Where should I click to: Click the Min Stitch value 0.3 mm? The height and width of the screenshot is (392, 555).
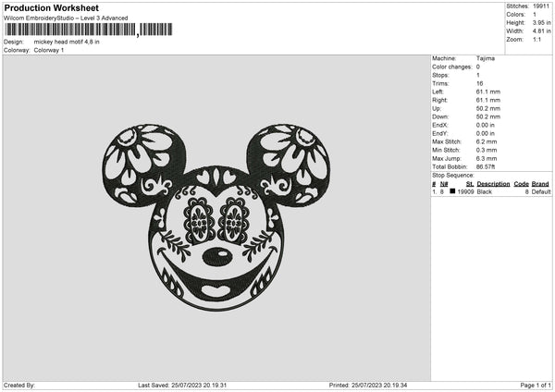pos(487,150)
